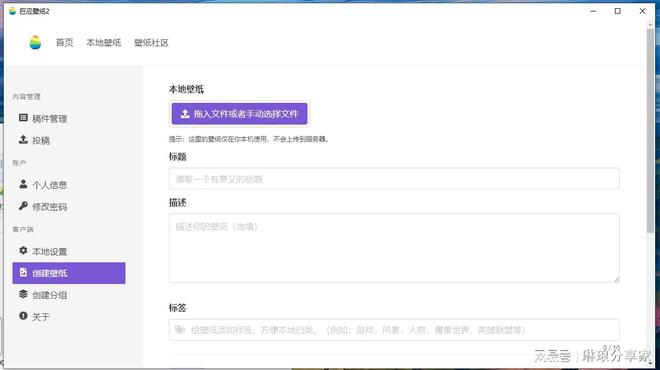Click the 标签 tags input field

pyautogui.click(x=394, y=330)
